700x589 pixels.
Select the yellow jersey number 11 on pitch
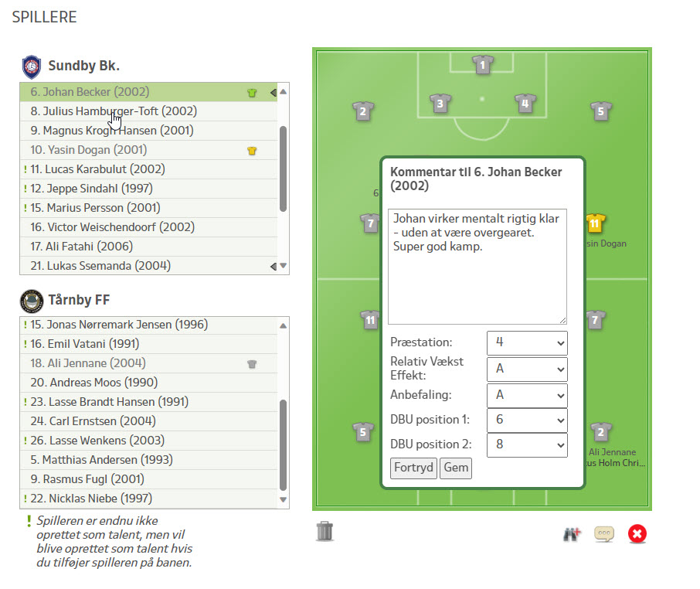pyautogui.click(x=594, y=223)
